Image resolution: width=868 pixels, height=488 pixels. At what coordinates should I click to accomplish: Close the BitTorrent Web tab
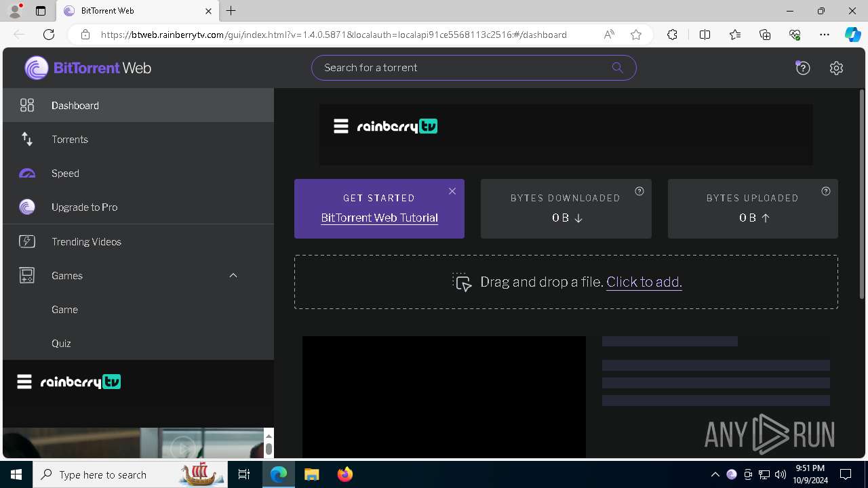tap(208, 11)
